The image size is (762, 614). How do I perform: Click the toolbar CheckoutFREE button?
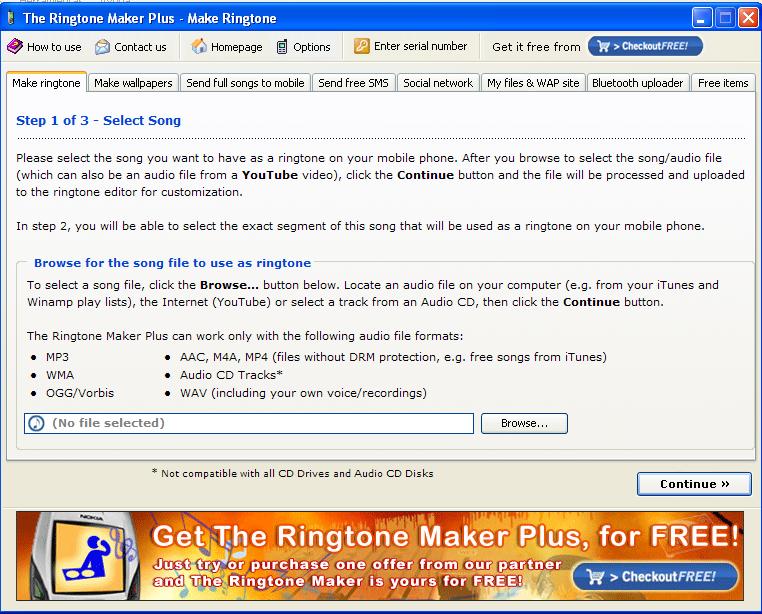[645, 46]
